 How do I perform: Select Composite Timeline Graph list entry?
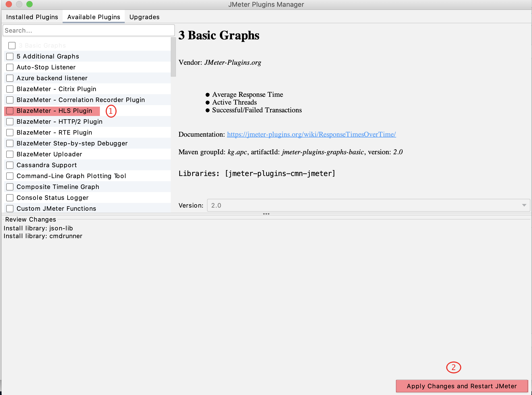[58, 187]
